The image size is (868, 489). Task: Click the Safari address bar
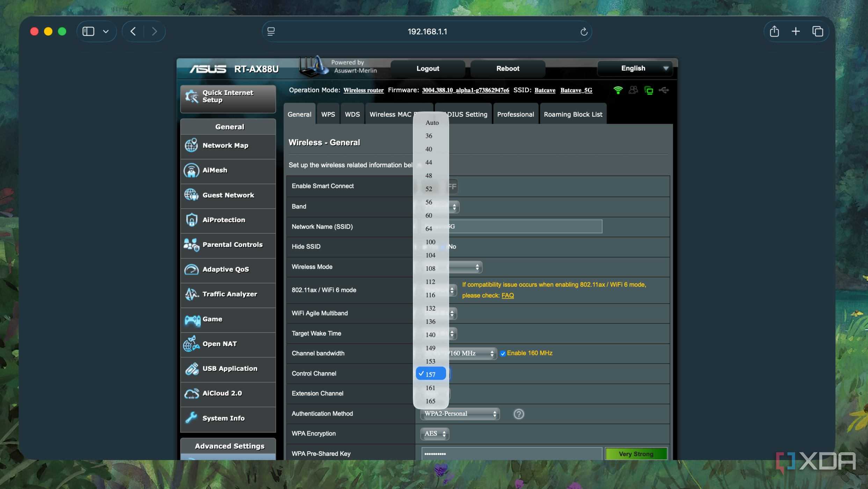point(427,31)
